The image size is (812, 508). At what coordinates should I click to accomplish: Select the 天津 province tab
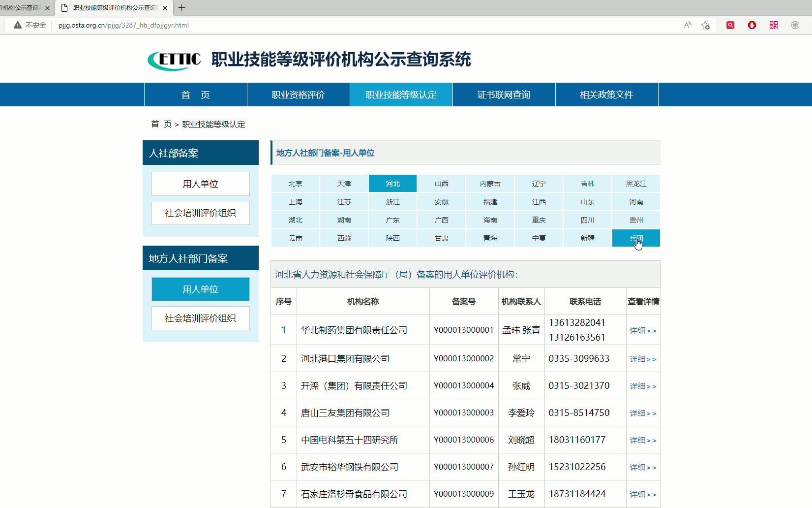(344, 184)
